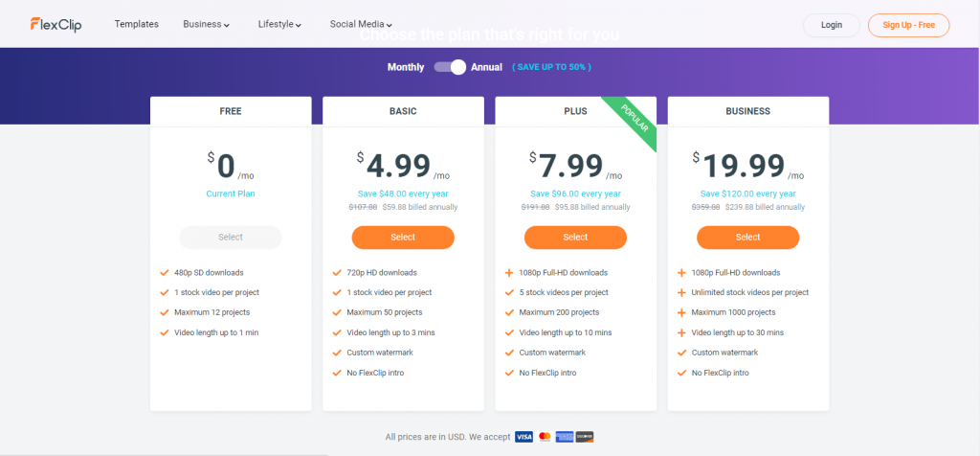This screenshot has width=980, height=456.
Task: Click the FlexClip logo
Action: 56,24
